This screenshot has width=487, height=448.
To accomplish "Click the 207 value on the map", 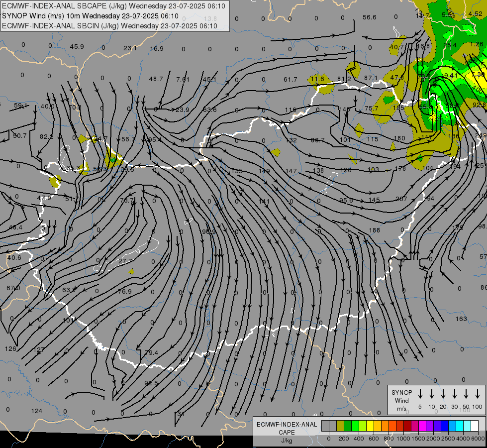I will point(401,199).
